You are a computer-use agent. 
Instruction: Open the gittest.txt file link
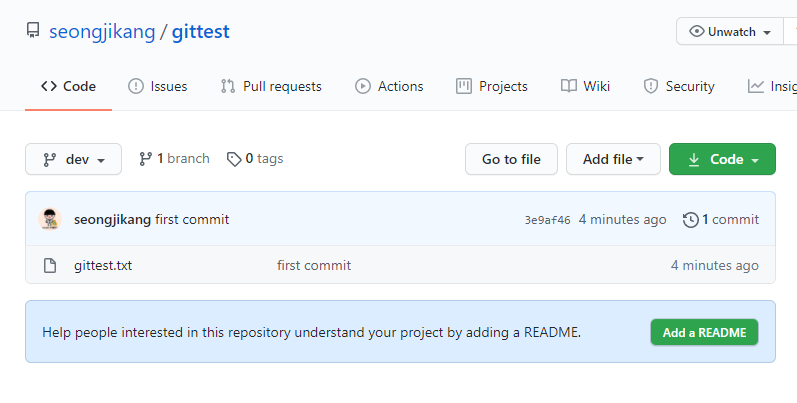pos(103,266)
